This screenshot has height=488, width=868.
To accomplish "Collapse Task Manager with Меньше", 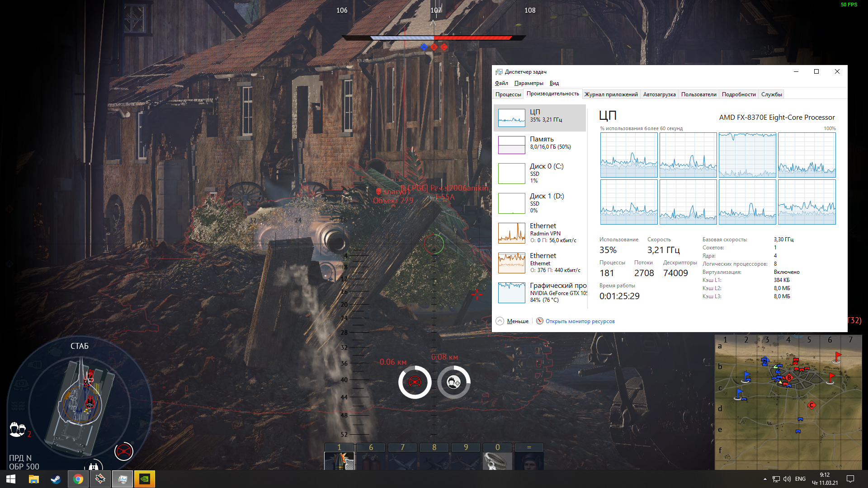I will pos(512,321).
